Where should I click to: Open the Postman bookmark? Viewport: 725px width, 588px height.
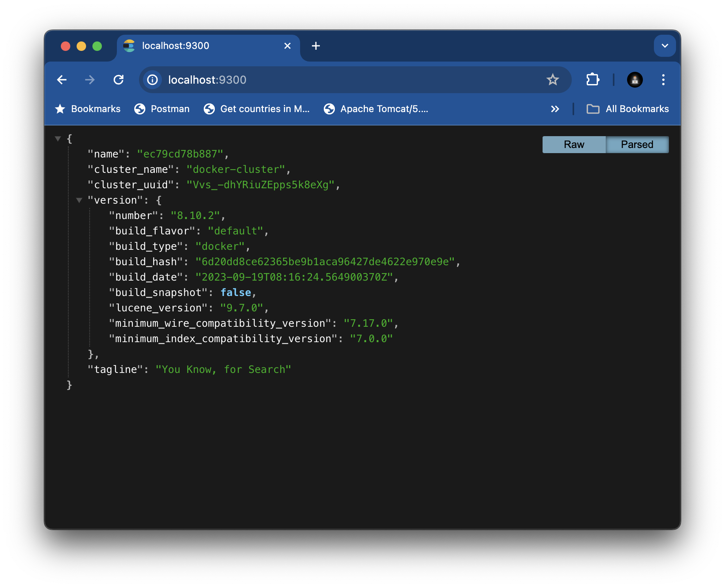point(162,109)
